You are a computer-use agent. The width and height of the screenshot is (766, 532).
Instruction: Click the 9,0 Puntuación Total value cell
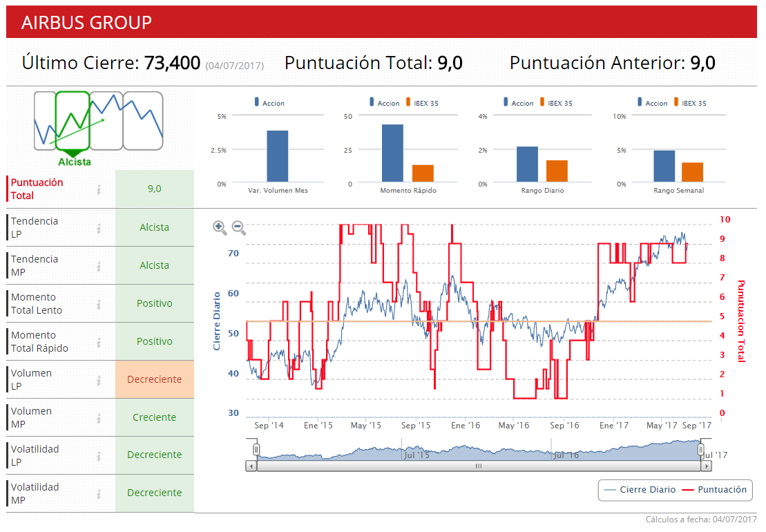(x=154, y=189)
